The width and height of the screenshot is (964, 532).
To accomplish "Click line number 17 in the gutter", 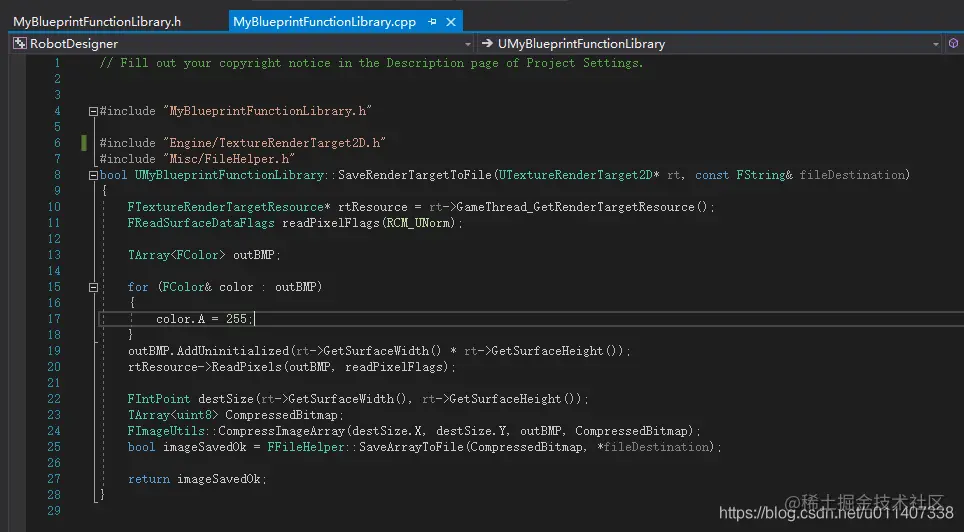I will [x=54, y=319].
